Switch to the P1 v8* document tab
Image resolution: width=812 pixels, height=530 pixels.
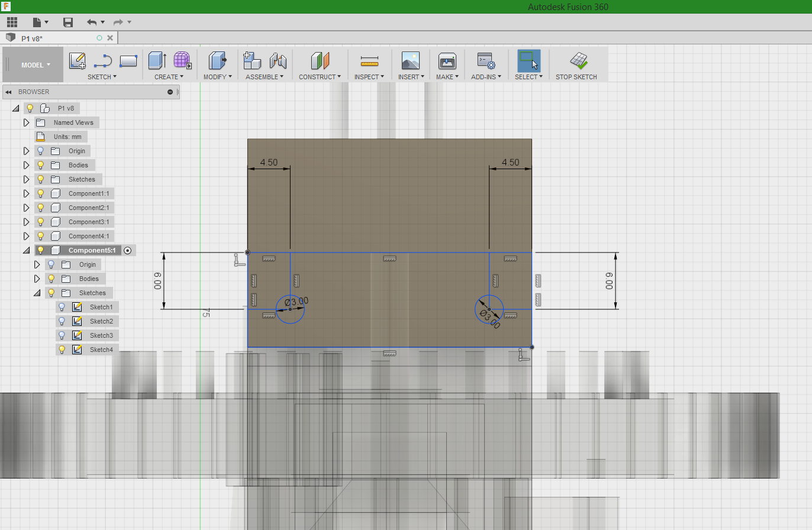click(59, 38)
